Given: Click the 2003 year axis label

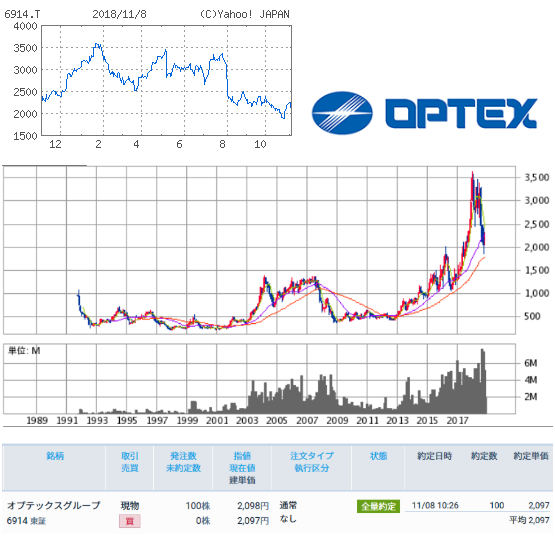Looking at the screenshot, I should [x=247, y=420].
